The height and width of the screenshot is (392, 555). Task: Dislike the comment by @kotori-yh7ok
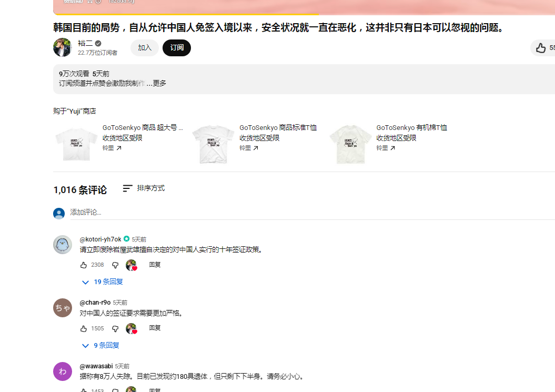pos(115,265)
